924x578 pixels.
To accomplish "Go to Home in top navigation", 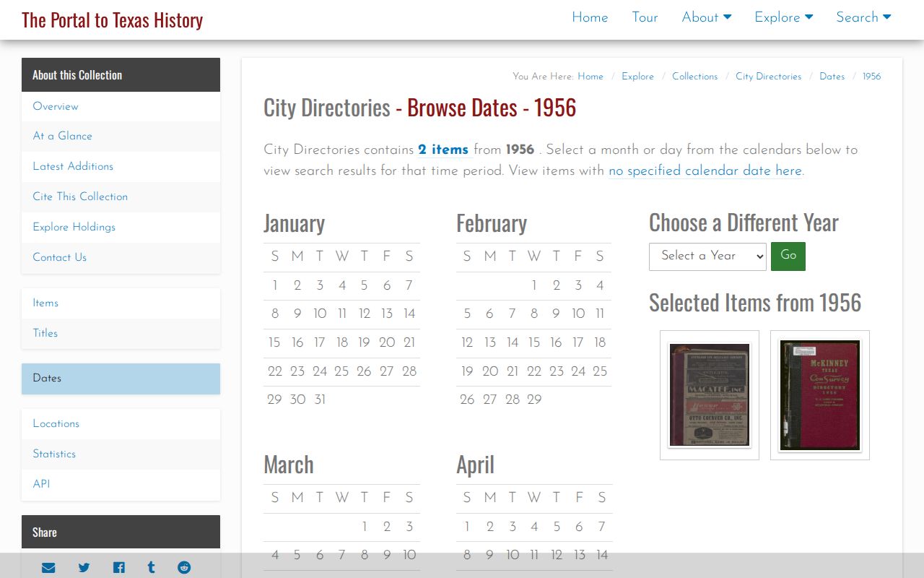I will coord(590,17).
